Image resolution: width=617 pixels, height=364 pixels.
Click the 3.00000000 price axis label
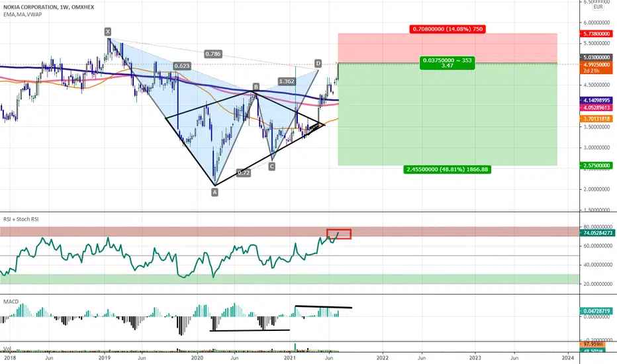click(596, 148)
